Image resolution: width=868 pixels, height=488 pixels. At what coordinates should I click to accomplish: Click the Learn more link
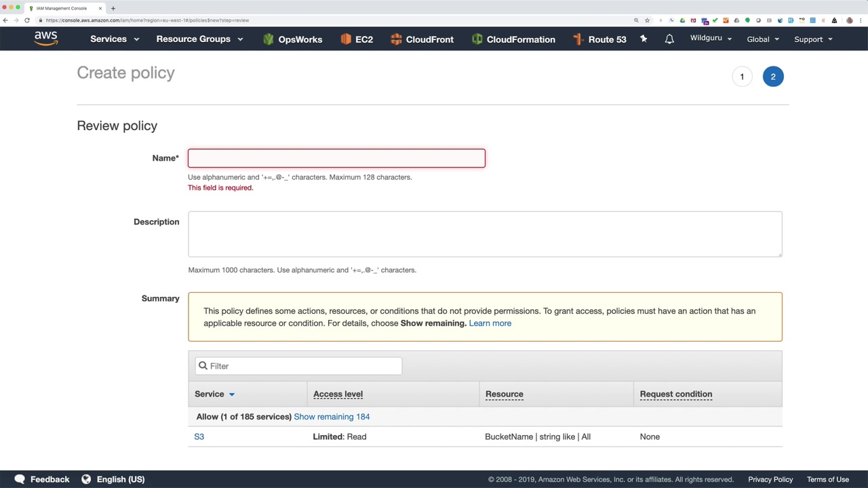point(490,323)
